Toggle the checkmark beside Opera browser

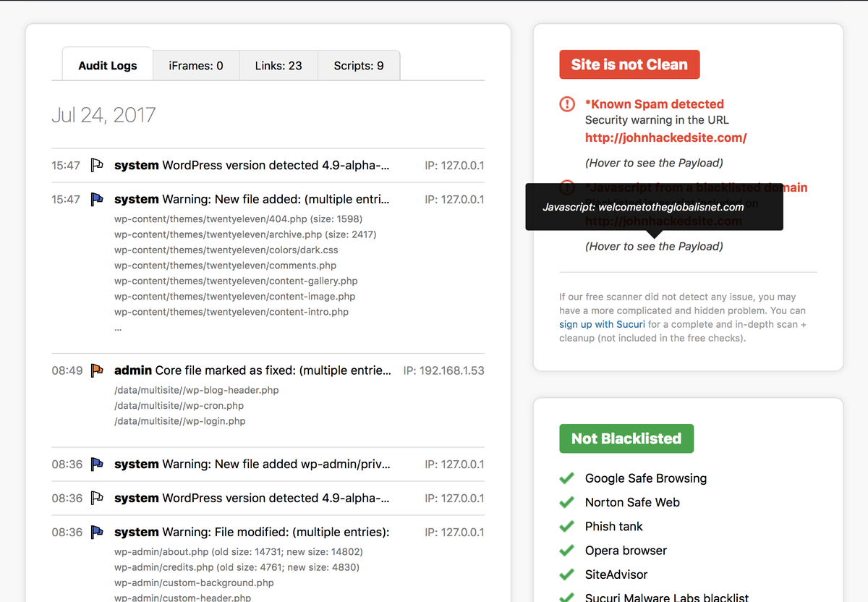pos(567,550)
